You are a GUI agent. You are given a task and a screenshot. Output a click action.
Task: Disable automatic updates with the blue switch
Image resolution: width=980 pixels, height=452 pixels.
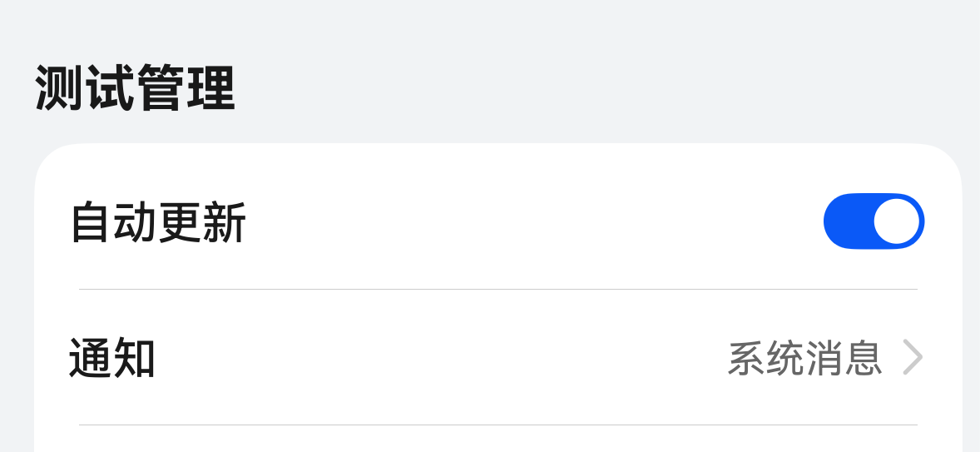pos(874,221)
